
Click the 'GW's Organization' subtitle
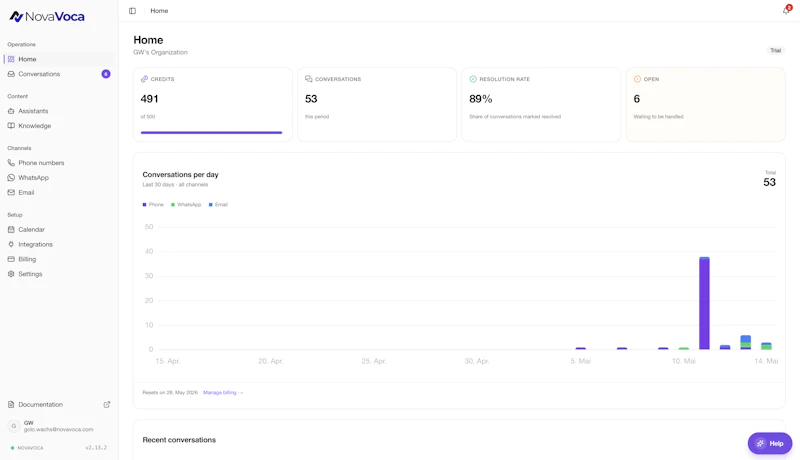(160, 52)
